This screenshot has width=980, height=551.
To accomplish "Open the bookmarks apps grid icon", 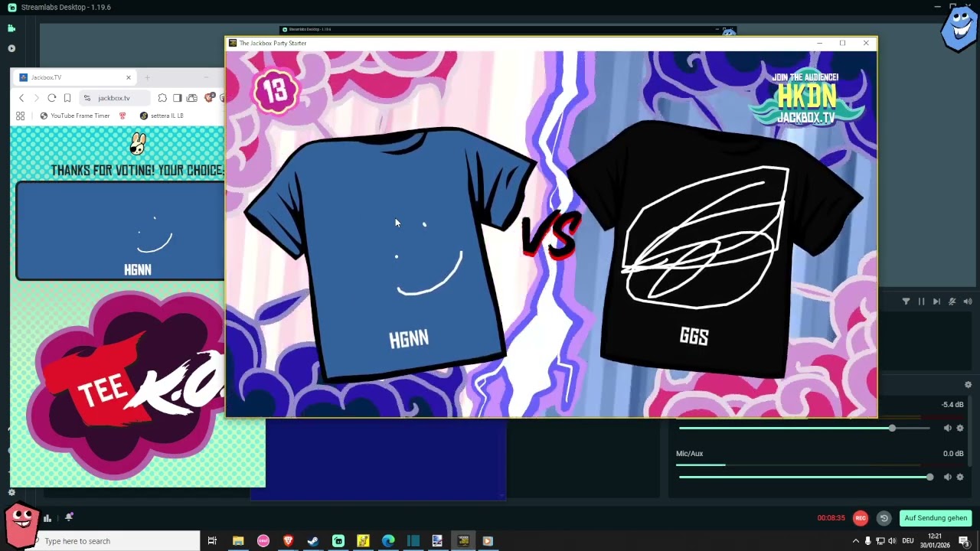I will (21, 116).
